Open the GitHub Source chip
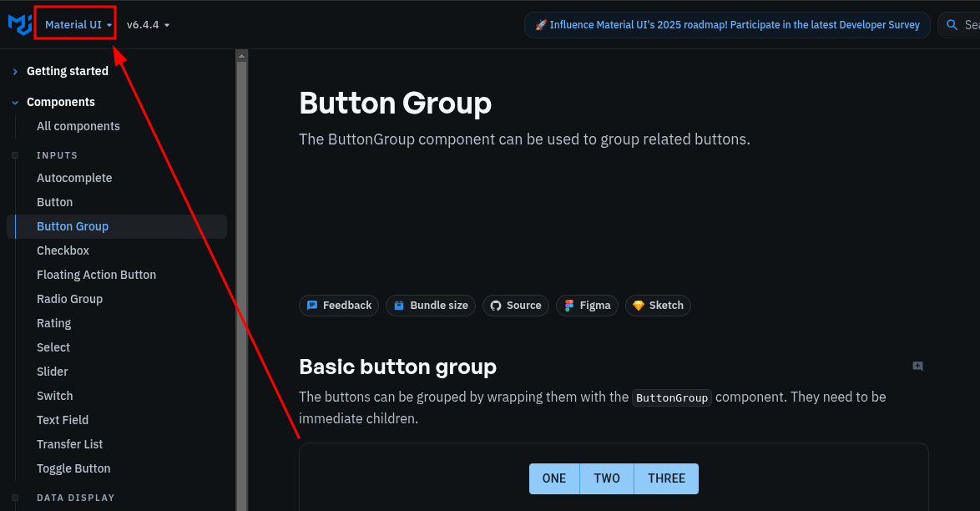The width and height of the screenshot is (980, 511). pyautogui.click(x=516, y=306)
